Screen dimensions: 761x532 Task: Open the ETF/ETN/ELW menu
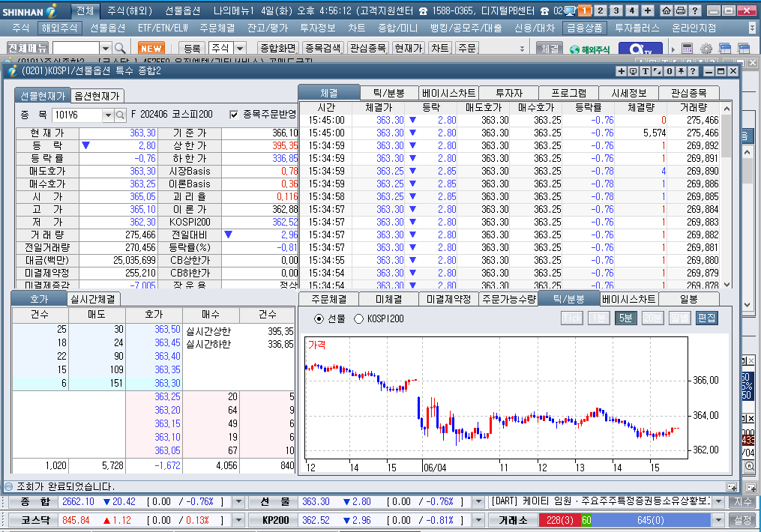(163, 28)
